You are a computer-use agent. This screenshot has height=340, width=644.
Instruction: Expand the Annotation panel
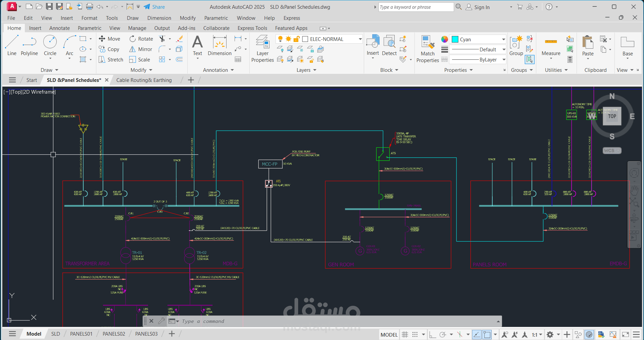(x=218, y=70)
